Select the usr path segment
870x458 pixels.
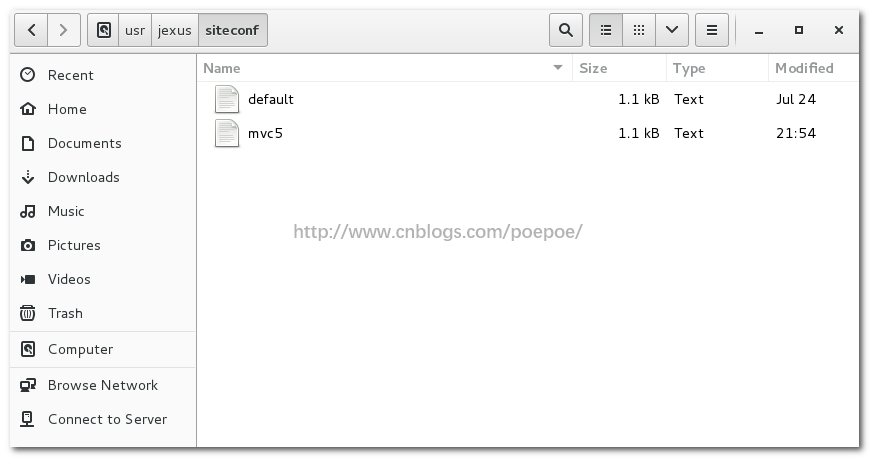(x=135, y=30)
